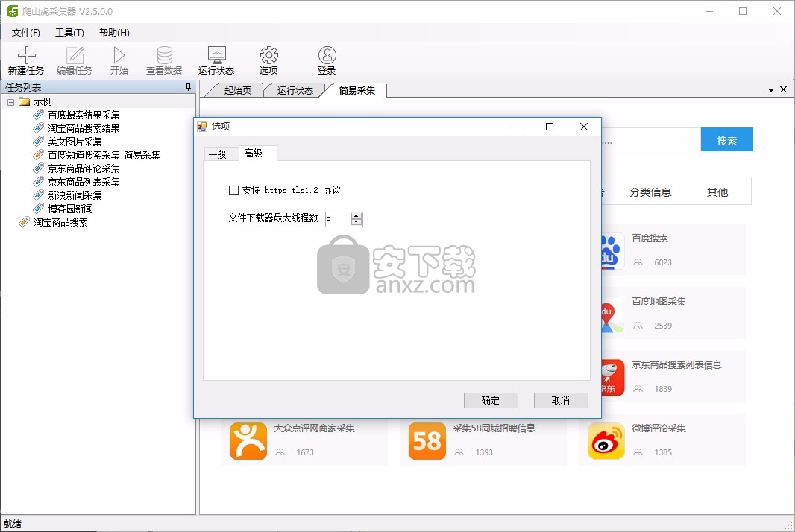Open the 工具(T) menu
The image size is (795, 532).
69,33
